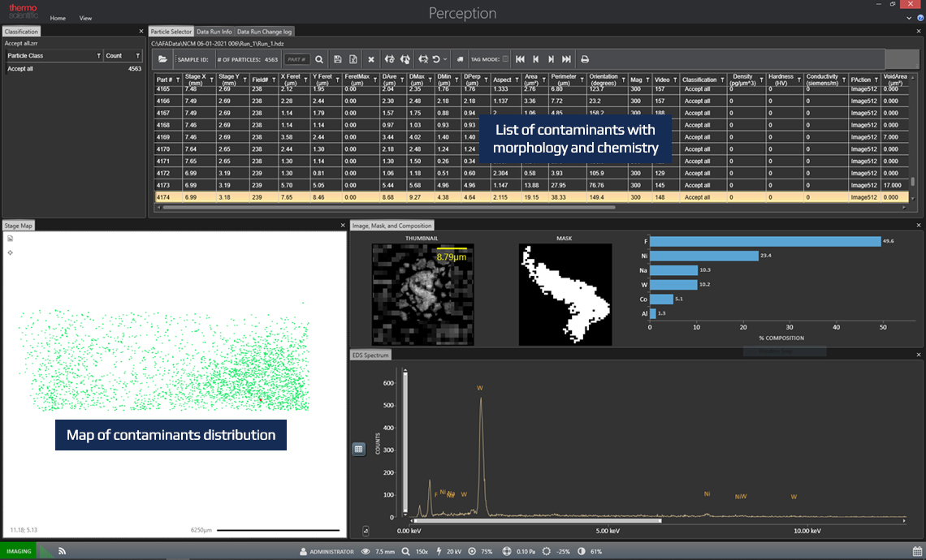Open the EDS spectrum table icon
The width and height of the screenshot is (926, 560).
358,449
